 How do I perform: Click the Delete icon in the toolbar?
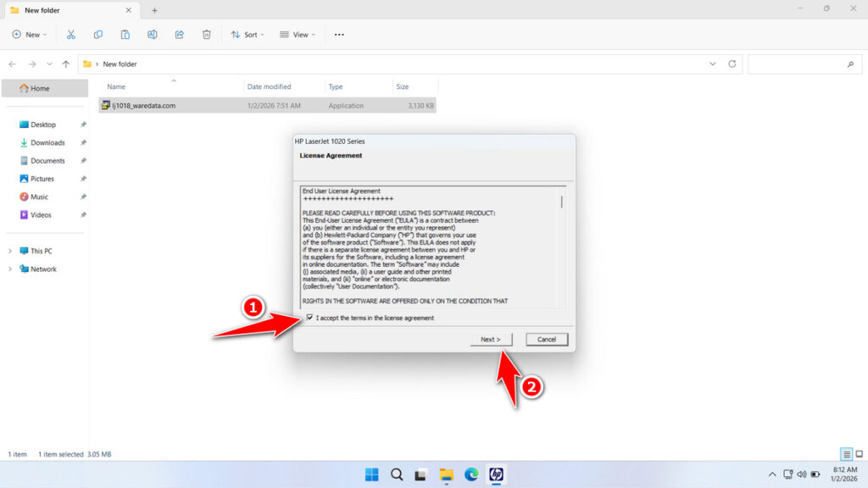coord(206,34)
